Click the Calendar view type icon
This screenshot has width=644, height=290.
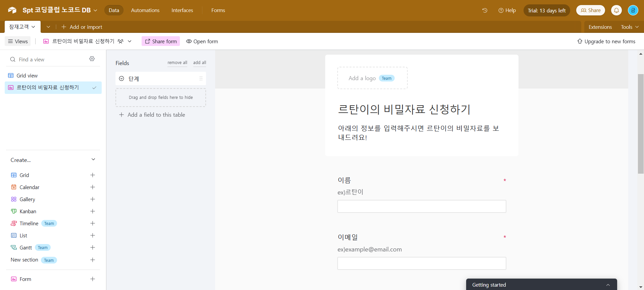[x=14, y=187]
